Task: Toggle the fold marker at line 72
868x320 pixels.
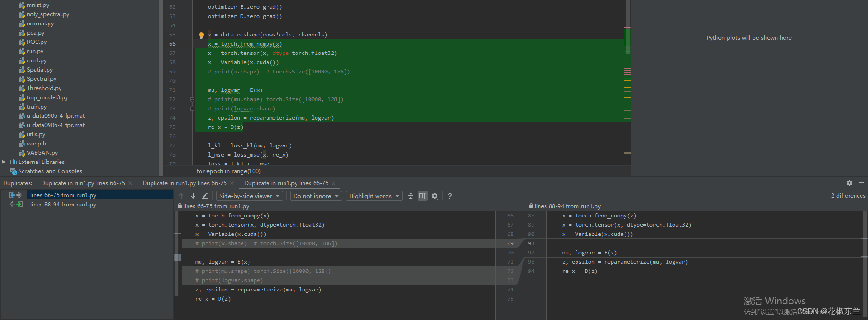Action: click(192, 99)
